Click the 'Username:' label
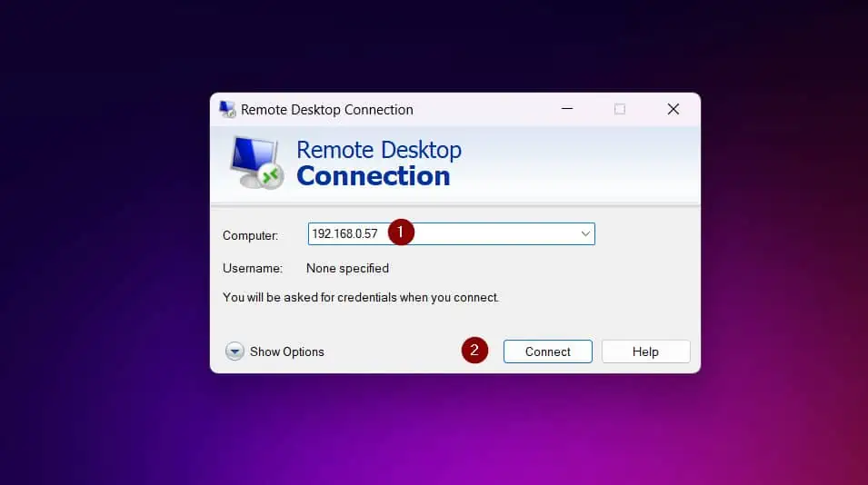 point(253,268)
